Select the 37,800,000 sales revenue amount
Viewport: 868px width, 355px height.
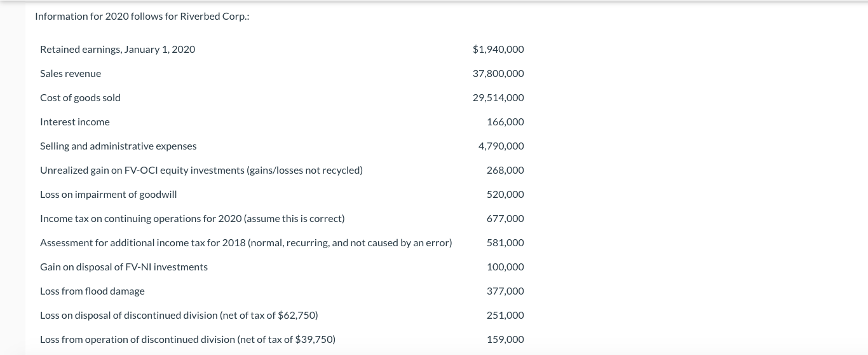498,74
